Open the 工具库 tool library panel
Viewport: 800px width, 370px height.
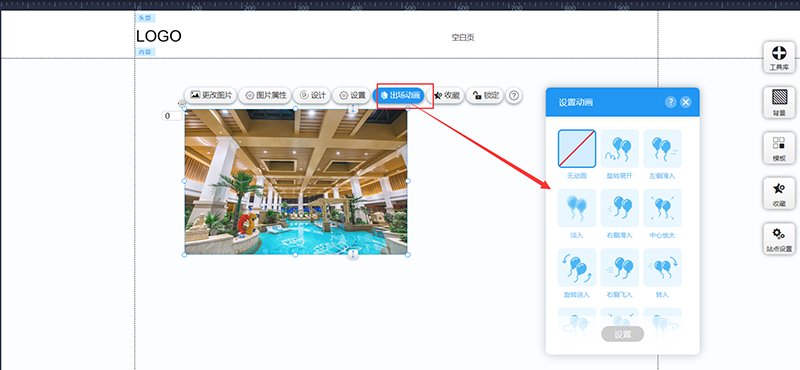click(779, 58)
